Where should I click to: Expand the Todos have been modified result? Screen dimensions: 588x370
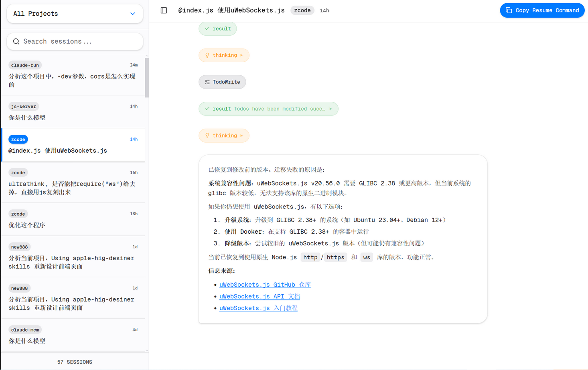(331, 109)
